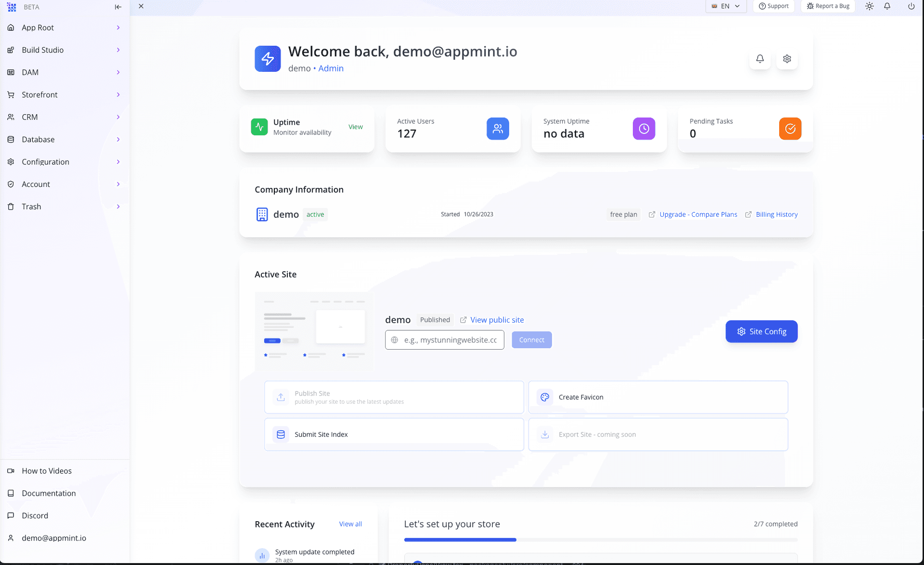Open notifications bell in top bar
This screenshot has height=565, width=924.
click(x=887, y=6)
